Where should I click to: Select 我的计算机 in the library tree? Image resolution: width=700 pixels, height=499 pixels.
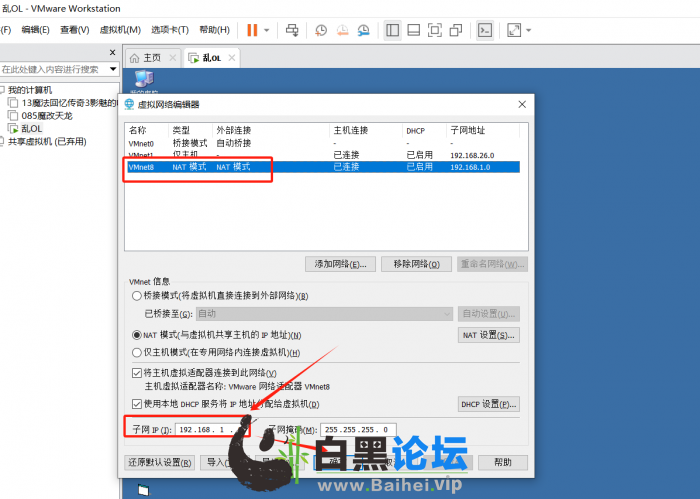point(29,90)
